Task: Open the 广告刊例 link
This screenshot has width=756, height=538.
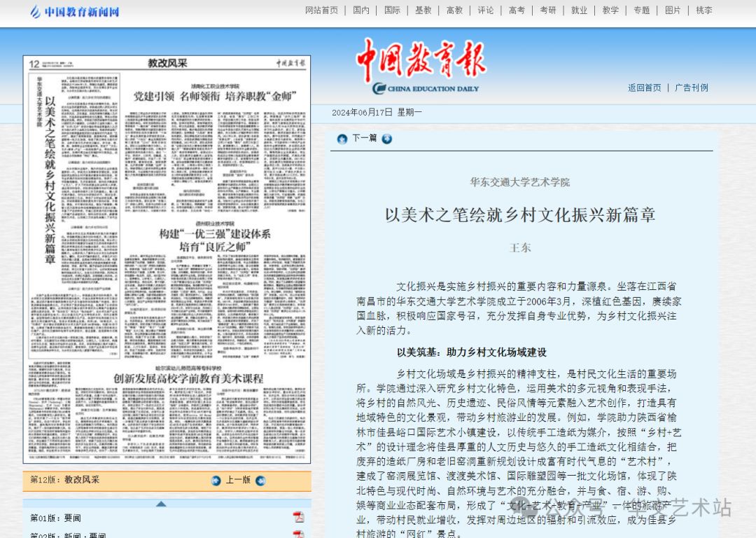Action: pyautogui.click(x=692, y=88)
